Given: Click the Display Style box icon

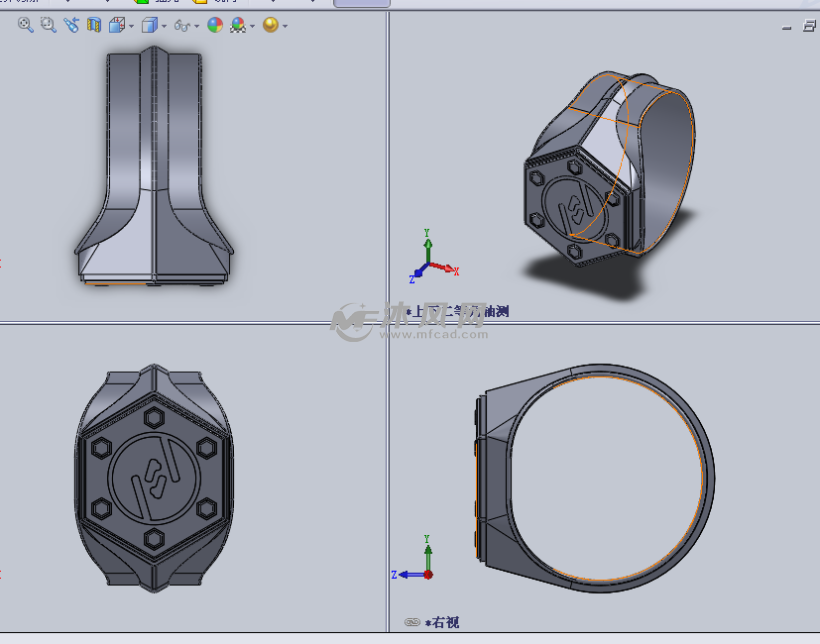Looking at the screenshot, I should coord(148,25).
